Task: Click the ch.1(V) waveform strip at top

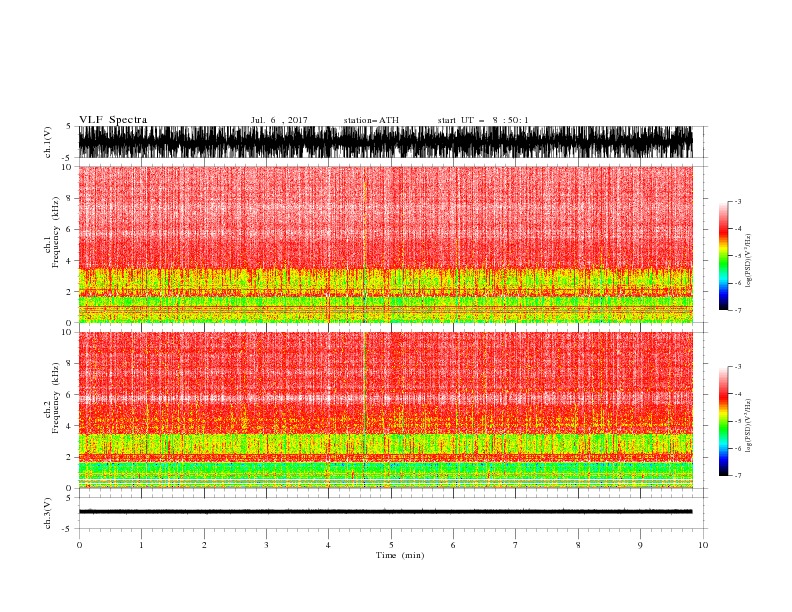Action: pos(385,142)
